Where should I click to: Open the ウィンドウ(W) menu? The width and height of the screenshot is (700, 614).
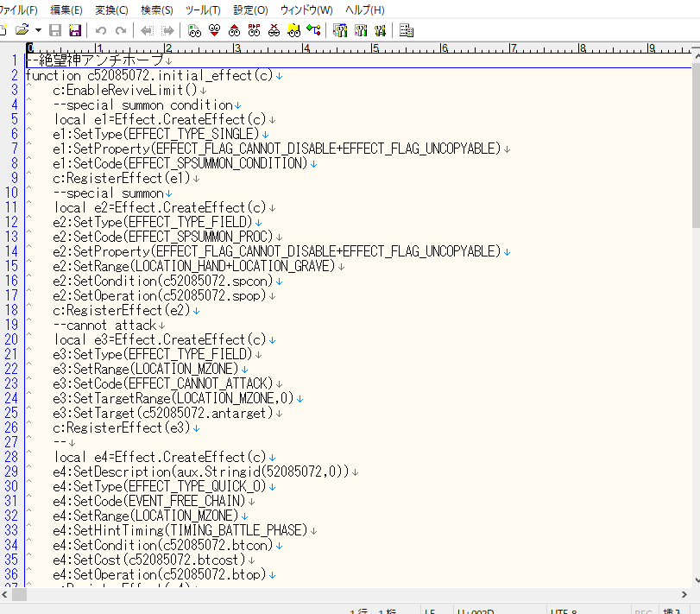click(x=306, y=9)
